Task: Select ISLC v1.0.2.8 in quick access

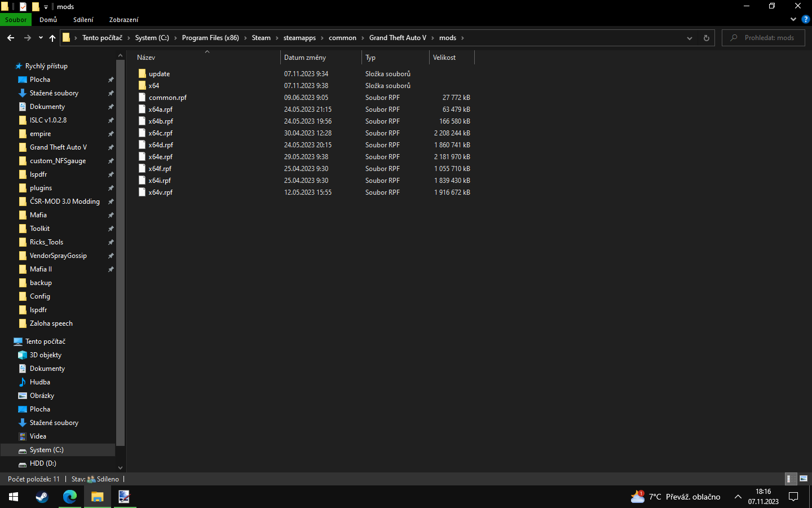Action: point(48,120)
